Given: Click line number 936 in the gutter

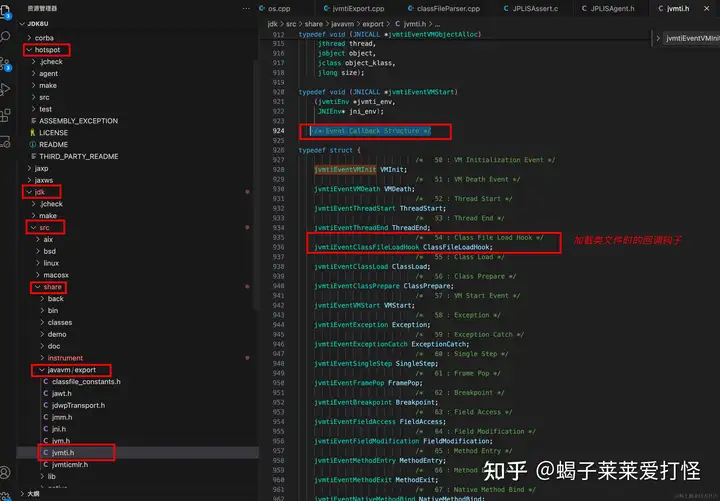Looking at the screenshot, I should pos(278,247).
